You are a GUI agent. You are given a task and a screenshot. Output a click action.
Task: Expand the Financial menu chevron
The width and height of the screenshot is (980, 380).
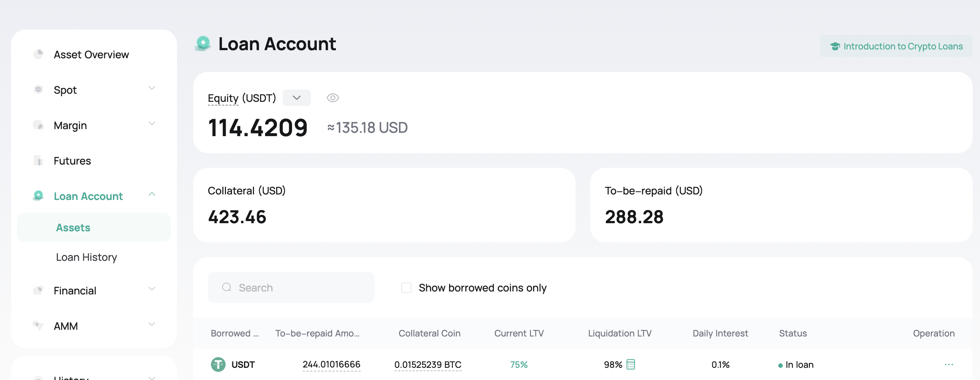(152, 289)
